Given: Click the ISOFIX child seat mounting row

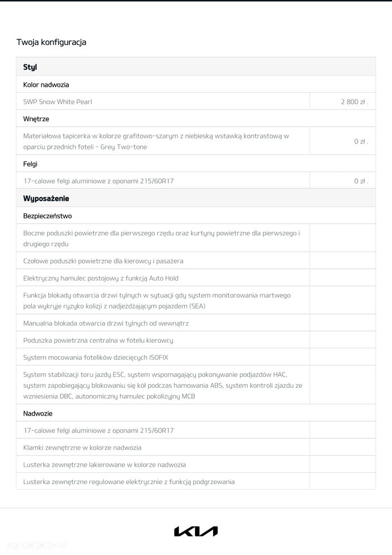Looking at the screenshot, I should tap(96, 357).
